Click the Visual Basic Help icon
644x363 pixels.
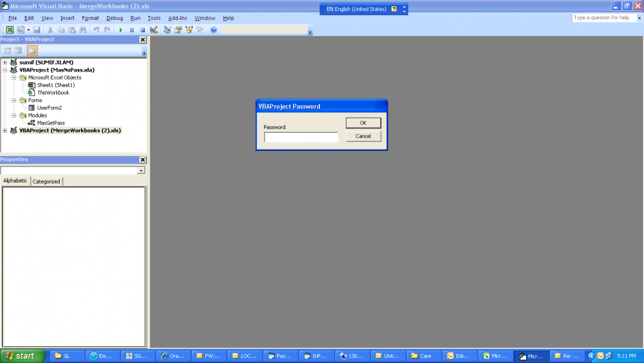[214, 30]
